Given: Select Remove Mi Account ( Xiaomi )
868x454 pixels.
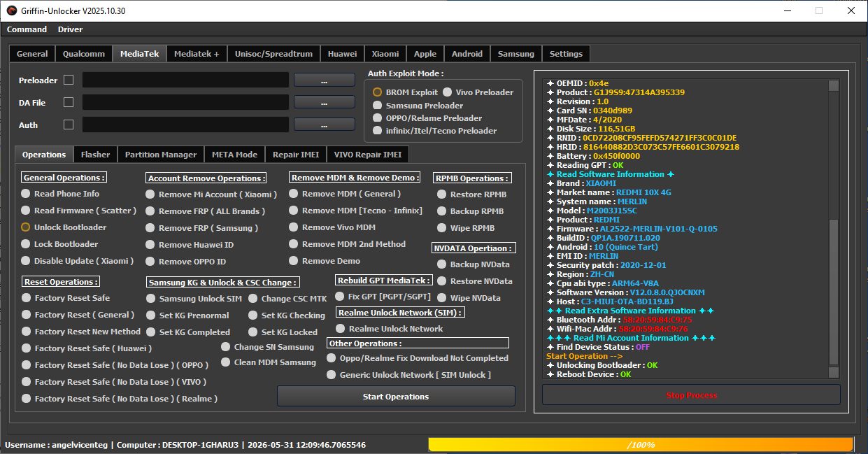Looking at the screenshot, I should click(x=211, y=194).
